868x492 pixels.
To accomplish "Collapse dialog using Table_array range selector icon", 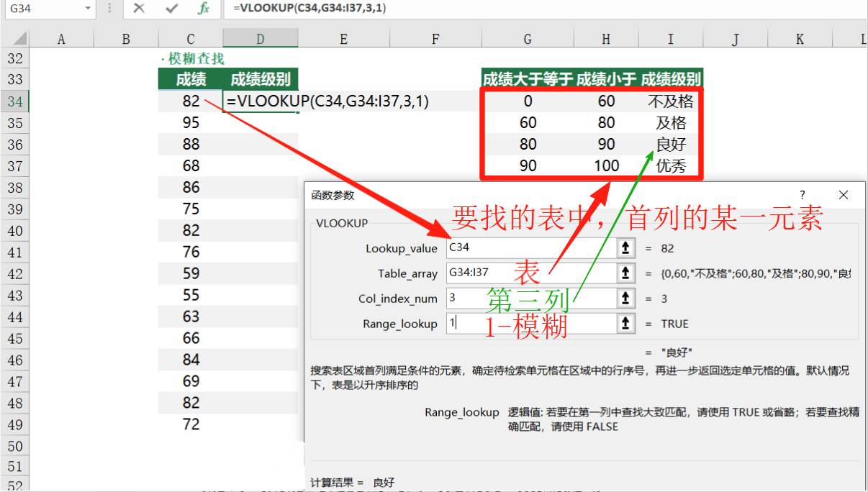I will coord(626,273).
